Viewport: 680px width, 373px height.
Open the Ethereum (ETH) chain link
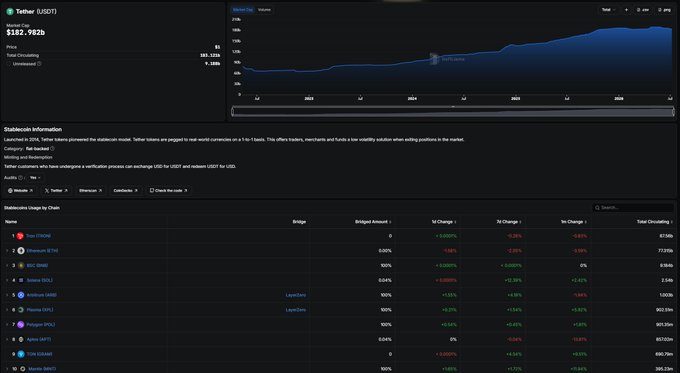(x=42, y=251)
